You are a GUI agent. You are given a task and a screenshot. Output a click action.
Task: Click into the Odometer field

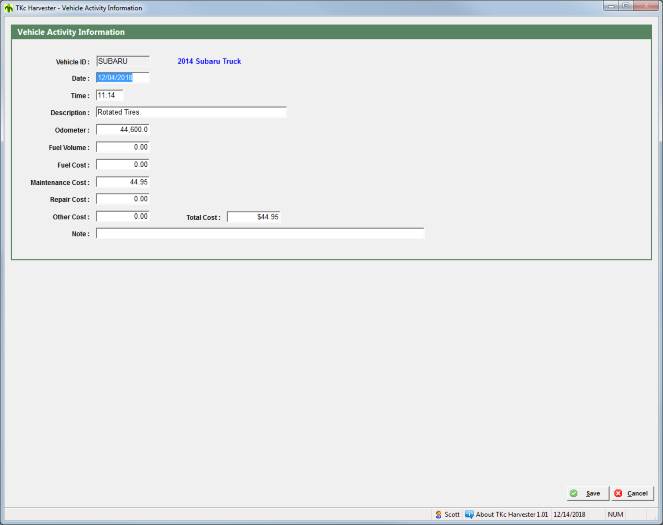(122, 130)
